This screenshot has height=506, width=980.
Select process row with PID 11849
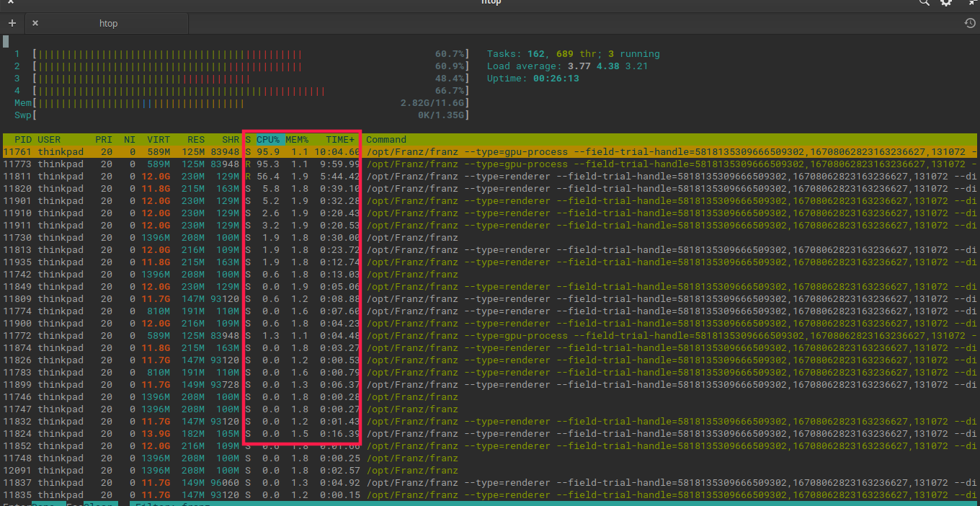pyautogui.click(x=490, y=287)
